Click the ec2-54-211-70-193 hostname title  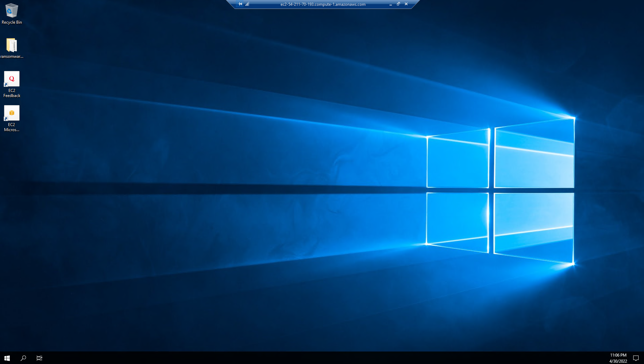point(323,4)
